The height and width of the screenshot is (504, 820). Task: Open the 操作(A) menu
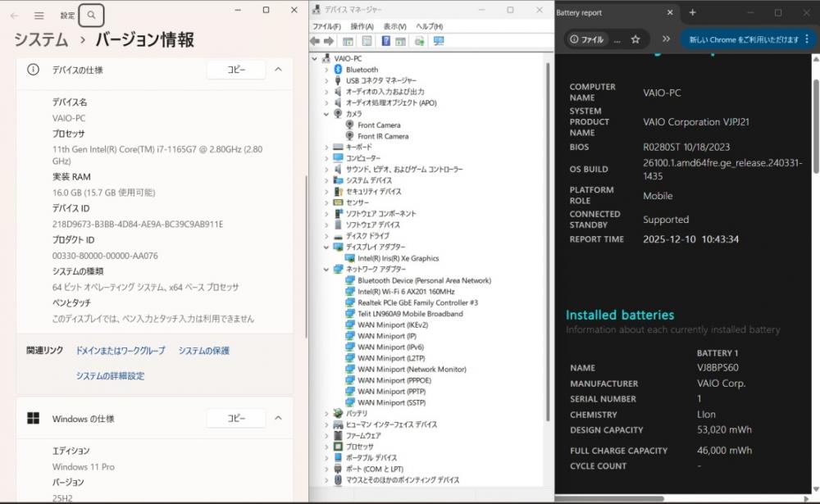(362, 27)
